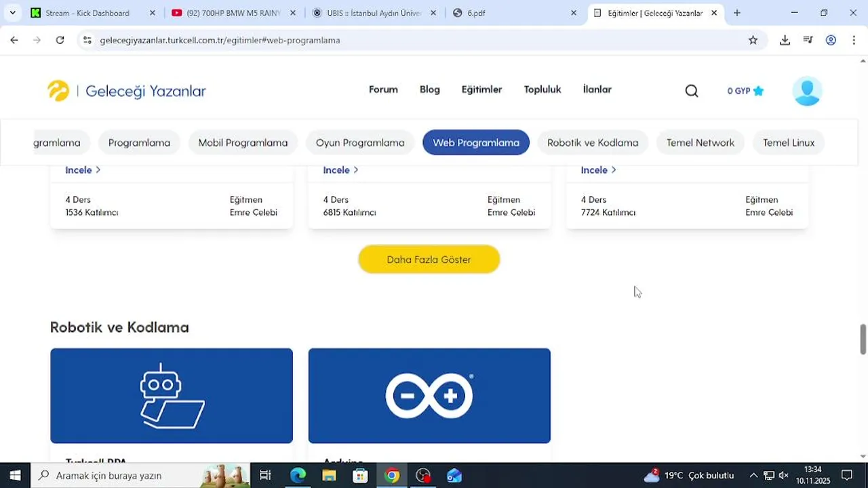Image resolution: width=868 pixels, height=488 pixels.
Task: Open a new browser tab
Action: [737, 13]
